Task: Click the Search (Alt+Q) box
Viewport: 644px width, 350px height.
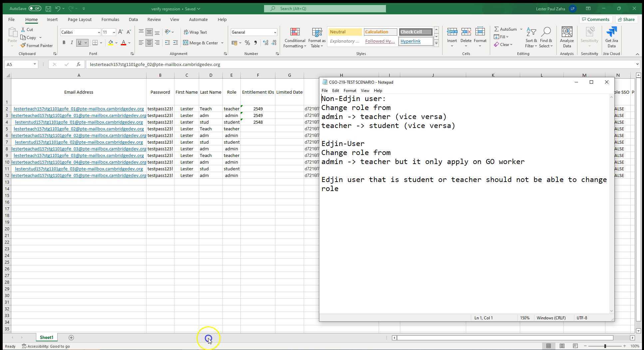Action: (x=325, y=9)
